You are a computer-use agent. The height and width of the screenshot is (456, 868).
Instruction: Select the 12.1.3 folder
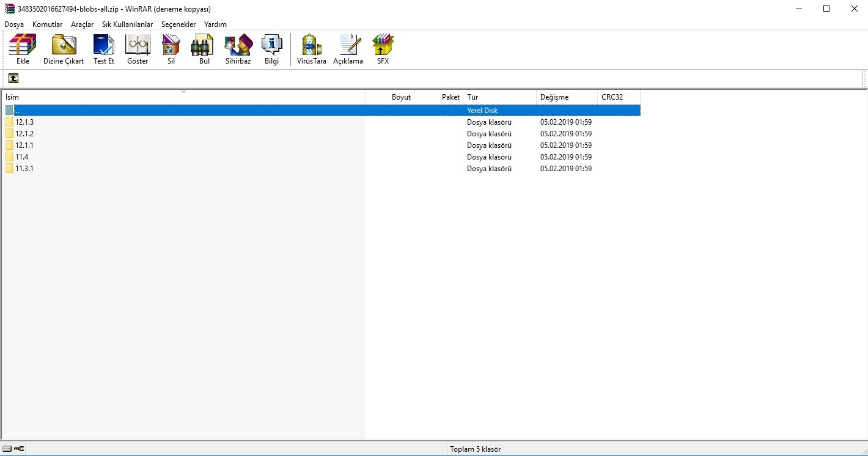[x=24, y=122]
